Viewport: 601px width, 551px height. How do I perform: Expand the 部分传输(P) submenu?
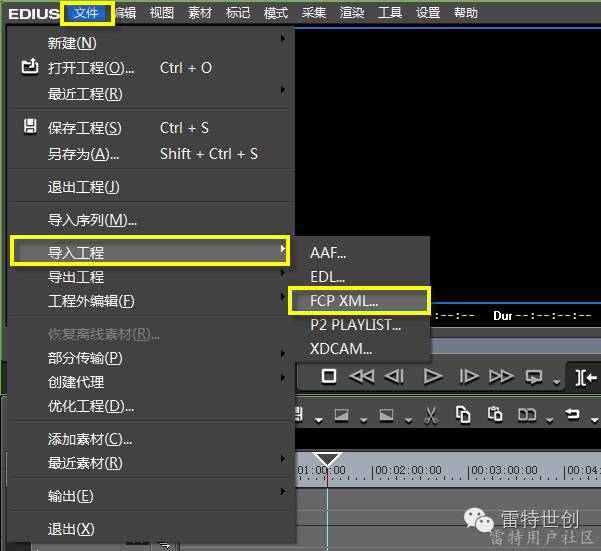(151, 358)
